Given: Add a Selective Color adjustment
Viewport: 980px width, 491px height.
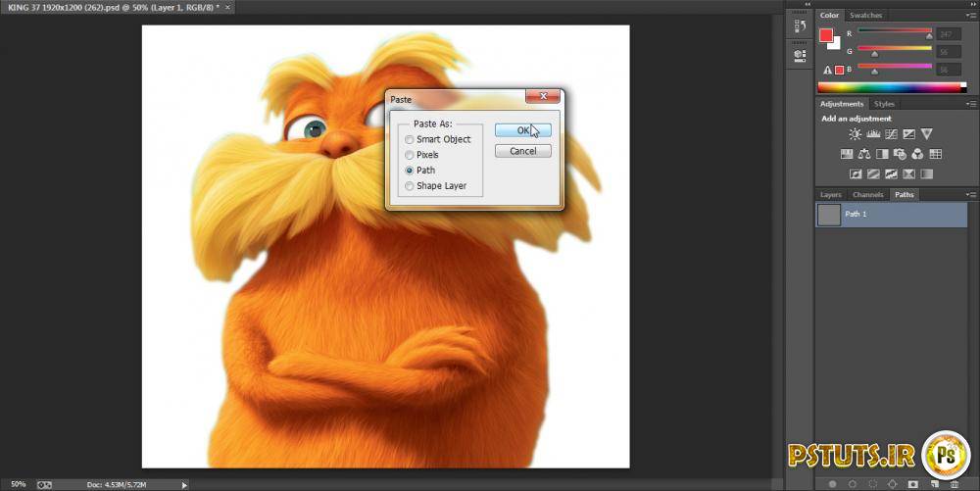Looking at the screenshot, I should pos(908,173).
